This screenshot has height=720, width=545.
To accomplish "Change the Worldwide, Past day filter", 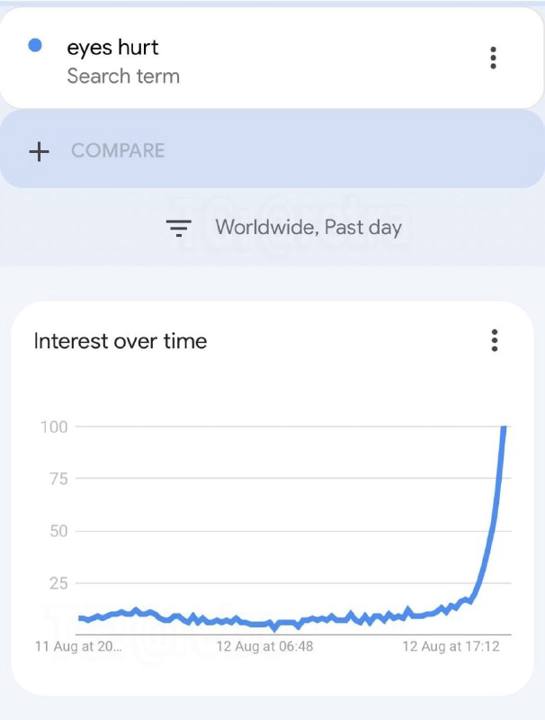I will coord(309,227).
